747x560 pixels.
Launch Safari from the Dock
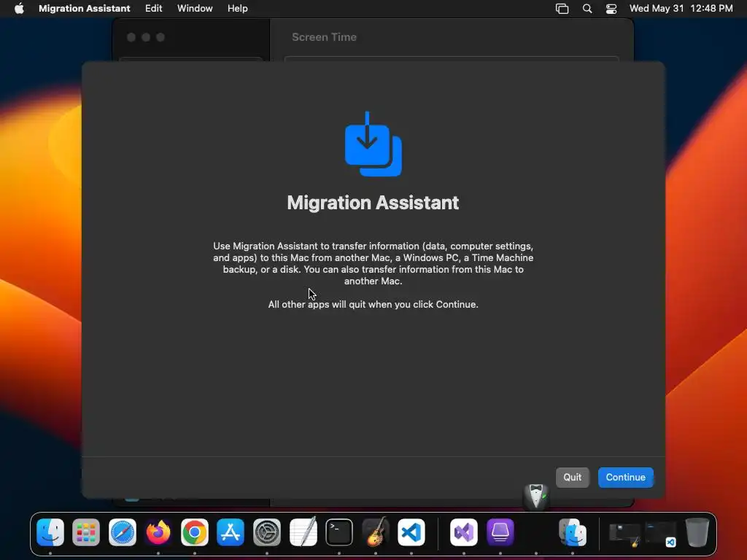123,532
